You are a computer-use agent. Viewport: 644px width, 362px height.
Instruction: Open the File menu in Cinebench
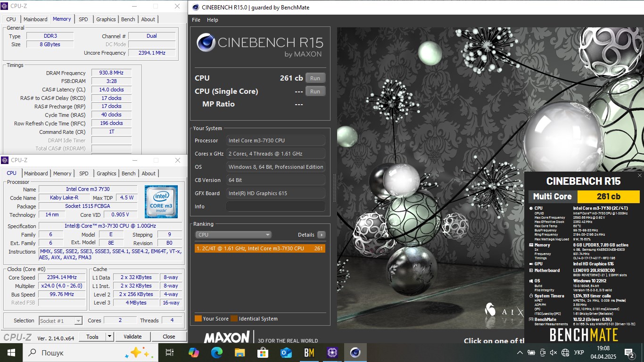tap(196, 20)
